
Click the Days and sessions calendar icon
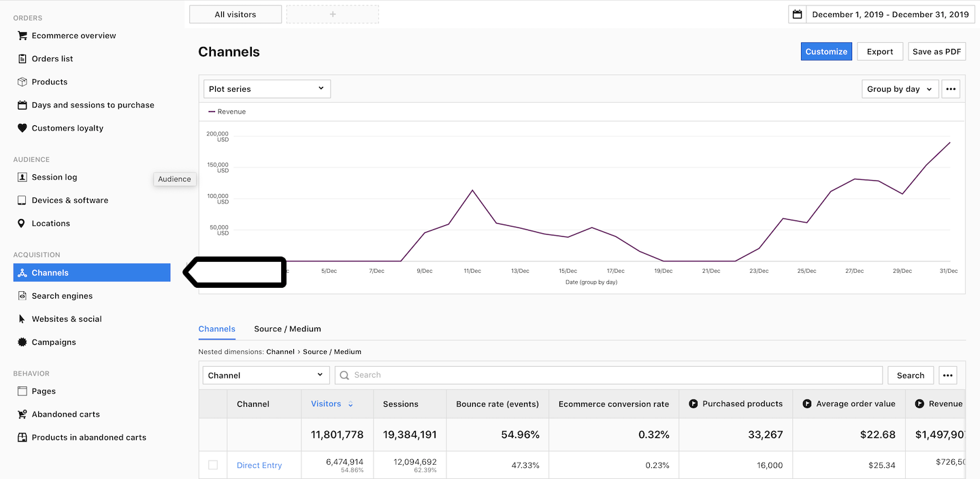point(22,105)
